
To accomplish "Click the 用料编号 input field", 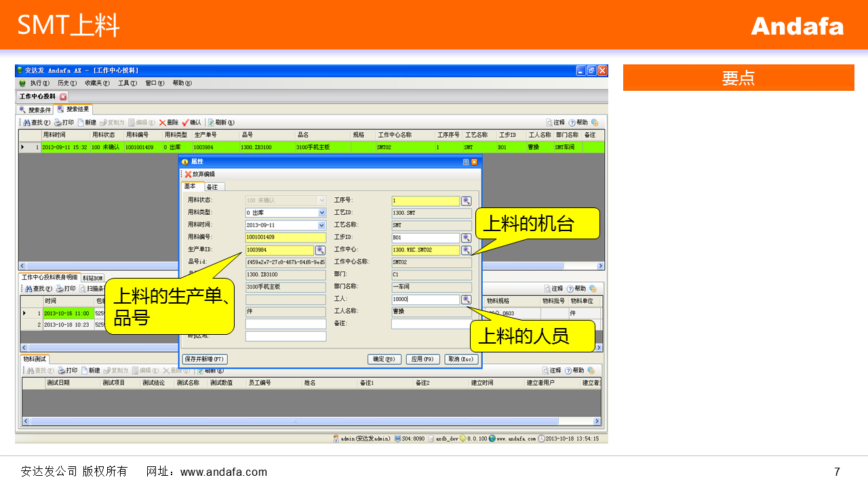I will (285, 237).
